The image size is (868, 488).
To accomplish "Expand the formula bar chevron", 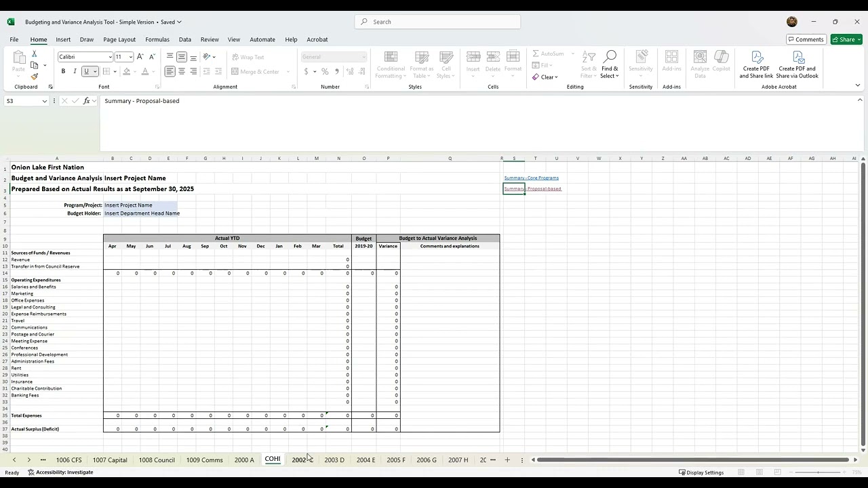I will (860, 100).
